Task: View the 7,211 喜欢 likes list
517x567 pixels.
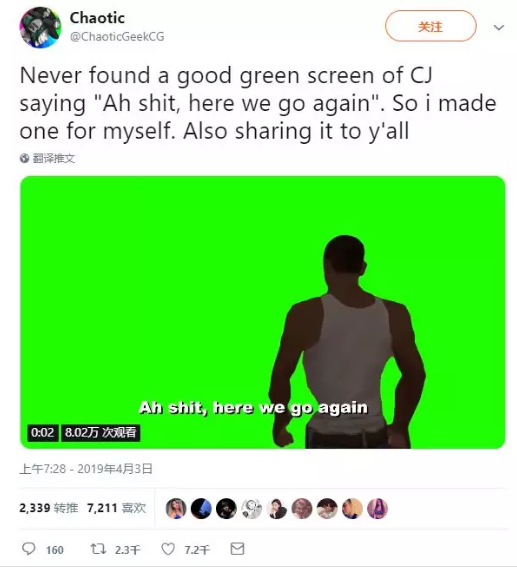Action: 116,508
